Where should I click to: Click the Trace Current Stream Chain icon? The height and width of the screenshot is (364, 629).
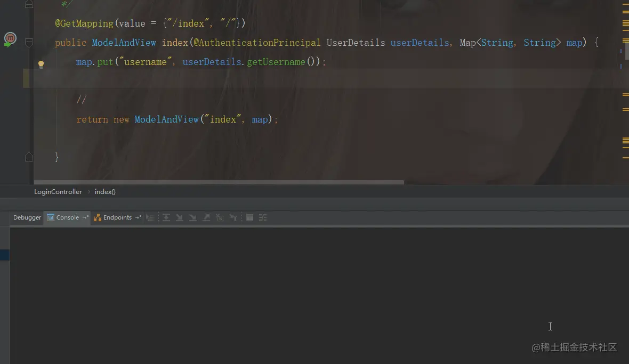[263, 217]
